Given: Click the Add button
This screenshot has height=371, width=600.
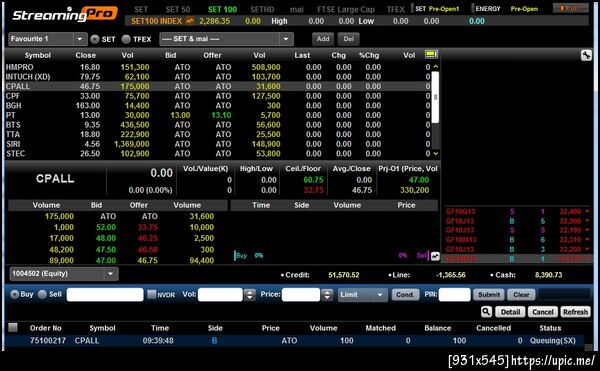Looking at the screenshot, I should [x=323, y=39].
